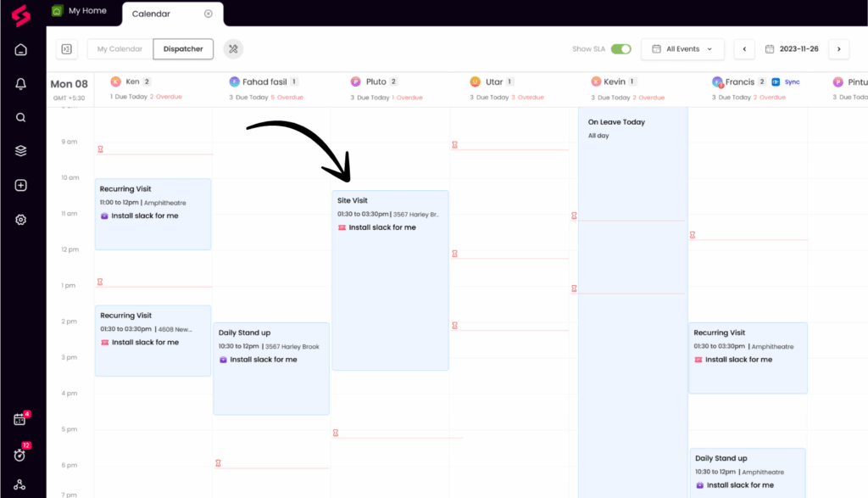Switch to My Calendar view

tap(119, 48)
